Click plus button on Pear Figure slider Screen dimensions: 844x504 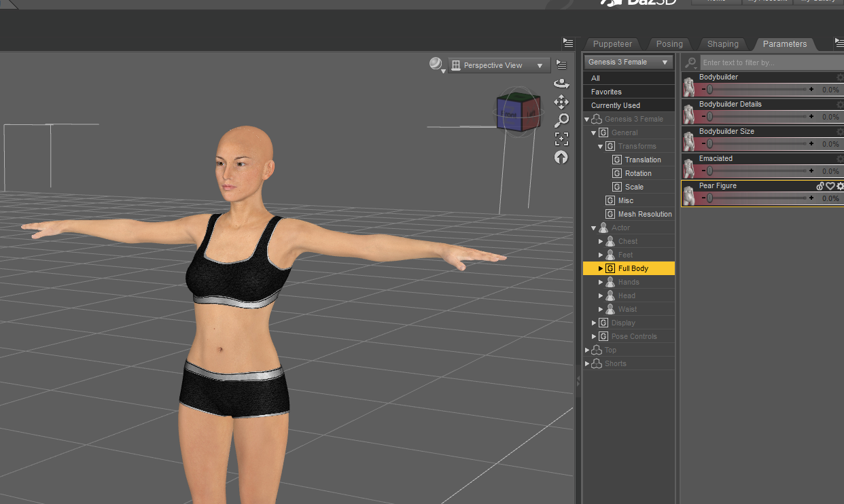tap(811, 198)
